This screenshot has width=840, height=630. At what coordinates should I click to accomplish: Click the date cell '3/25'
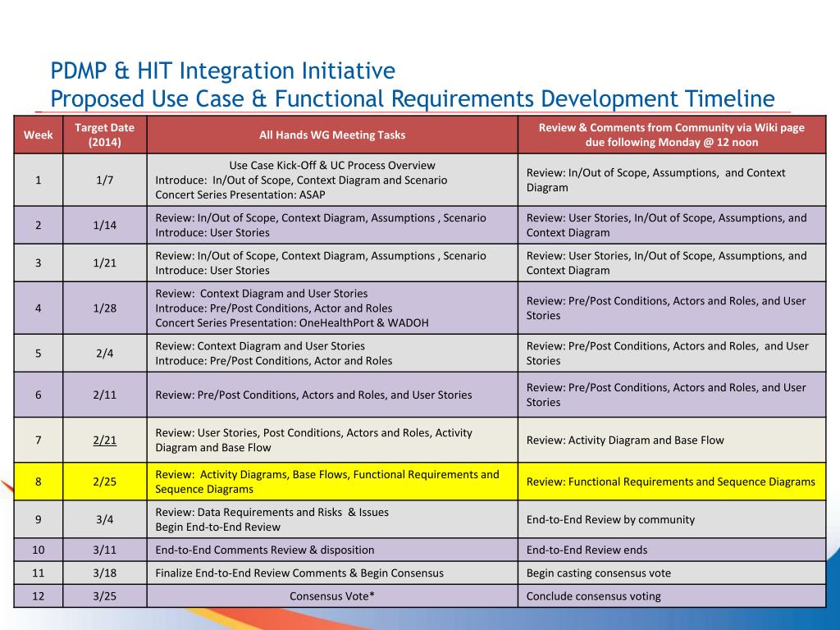[104, 596]
